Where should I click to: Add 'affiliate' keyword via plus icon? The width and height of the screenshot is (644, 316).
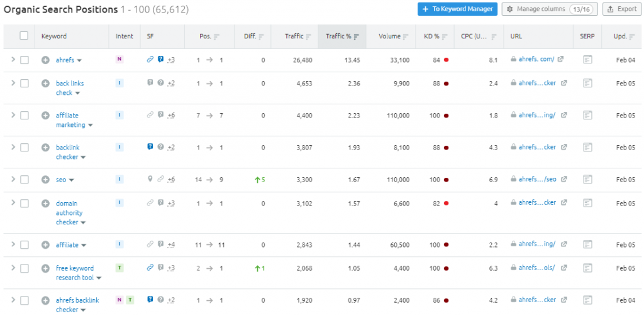click(45, 244)
